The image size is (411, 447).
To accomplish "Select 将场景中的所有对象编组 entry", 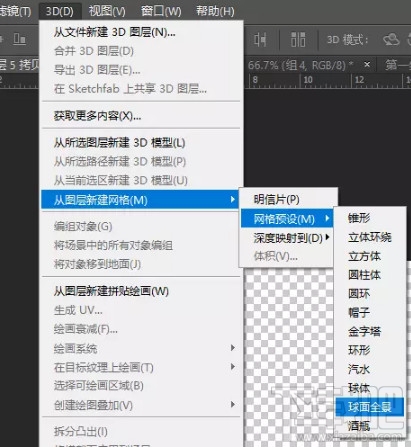I will (141, 245).
